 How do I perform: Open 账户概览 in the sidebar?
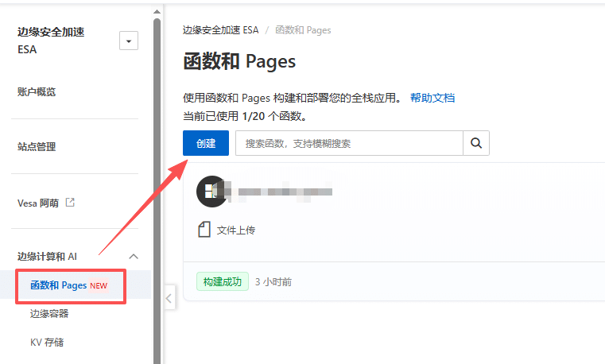(x=37, y=91)
